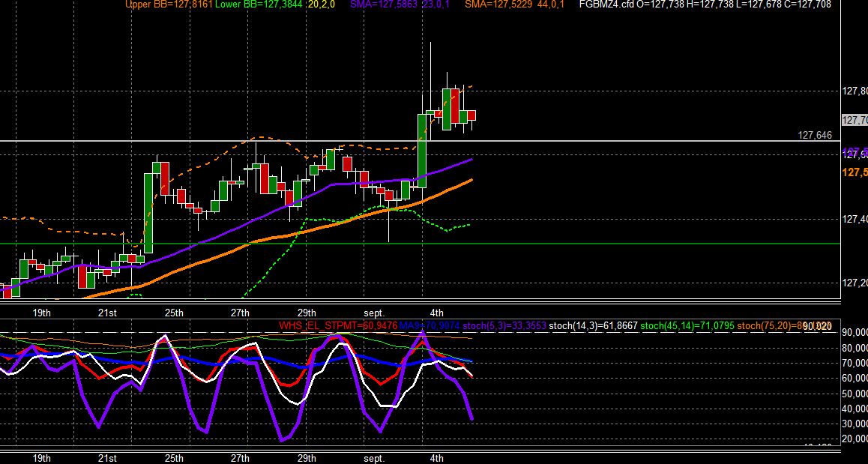Click the '70,000' oscillator axis label
868x464 pixels.
coord(855,364)
